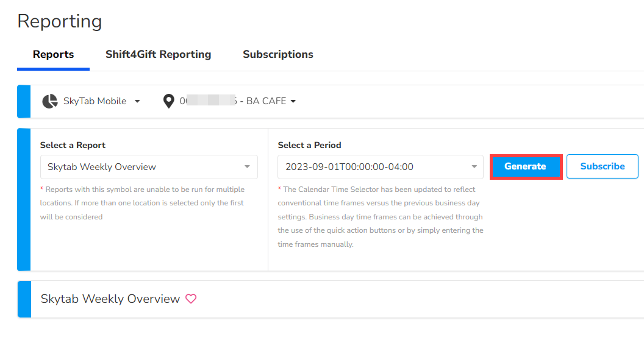Click the arrow inside the Select a Period box
The image size is (644, 337).
coord(474,167)
